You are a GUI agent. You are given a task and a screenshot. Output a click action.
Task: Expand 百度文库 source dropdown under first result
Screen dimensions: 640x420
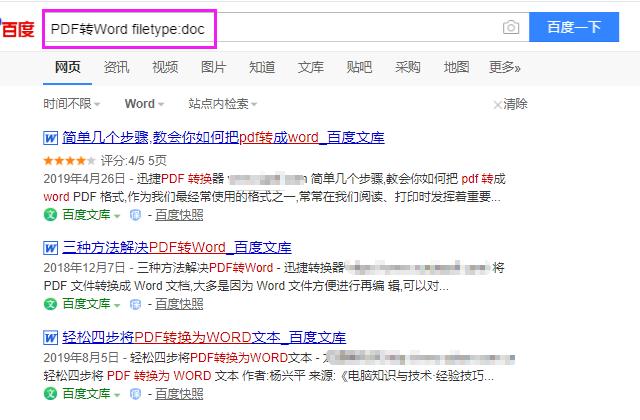[x=118, y=216]
